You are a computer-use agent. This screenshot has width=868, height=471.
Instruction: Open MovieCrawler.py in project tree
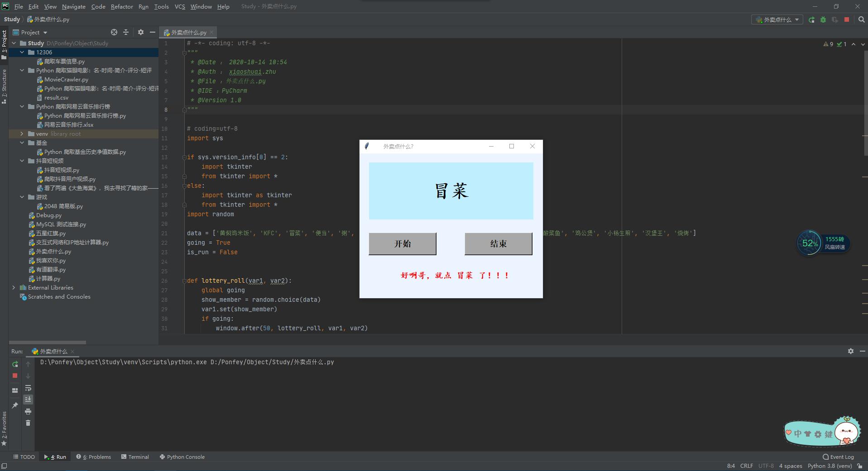tap(66, 80)
